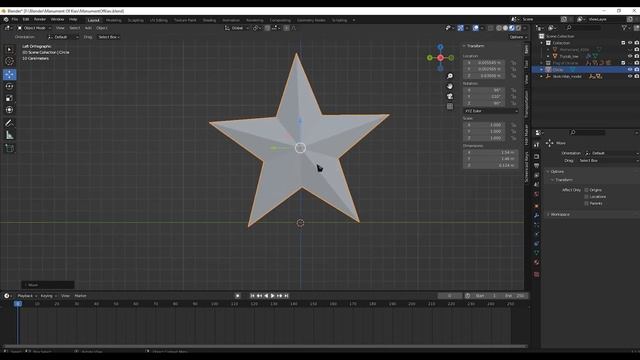Click the Blender logo in the menu bar
Image resolution: width=640 pixels, height=360 pixels.
click(6, 20)
